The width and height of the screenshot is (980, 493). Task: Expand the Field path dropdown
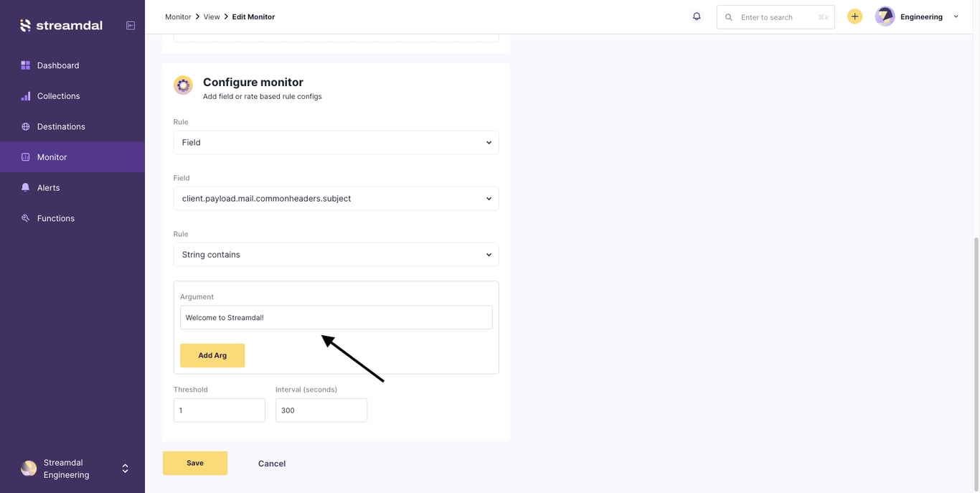(336, 199)
